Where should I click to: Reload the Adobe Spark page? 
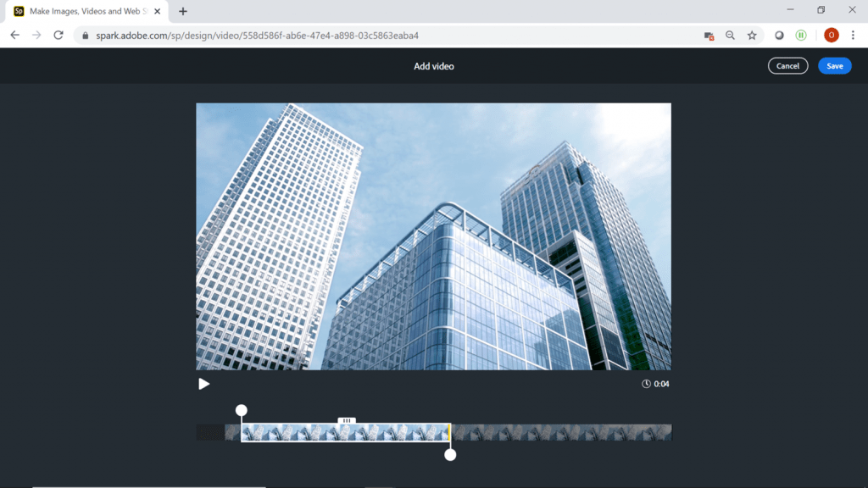(x=58, y=36)
